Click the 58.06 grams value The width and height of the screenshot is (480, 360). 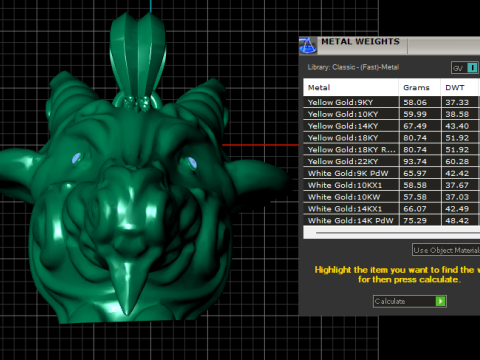[x=415, y=102]
